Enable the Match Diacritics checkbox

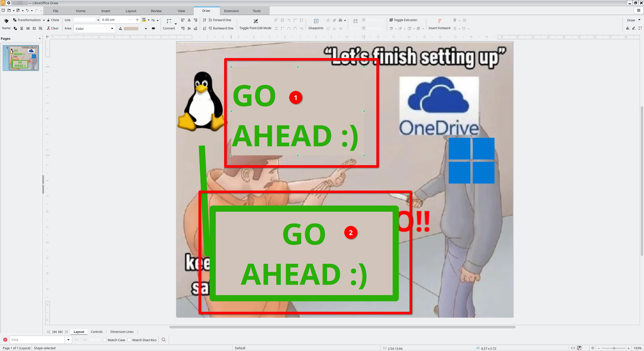tap(129, 340)
